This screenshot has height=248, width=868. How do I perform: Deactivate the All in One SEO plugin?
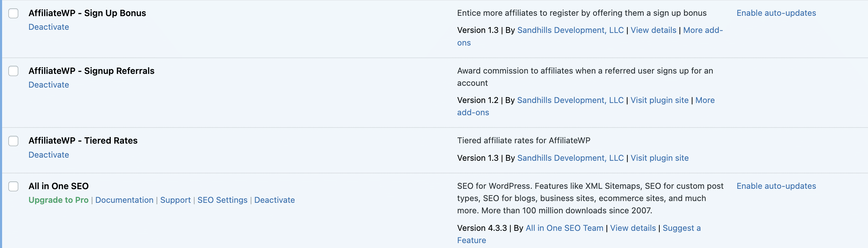coord(274,200)
